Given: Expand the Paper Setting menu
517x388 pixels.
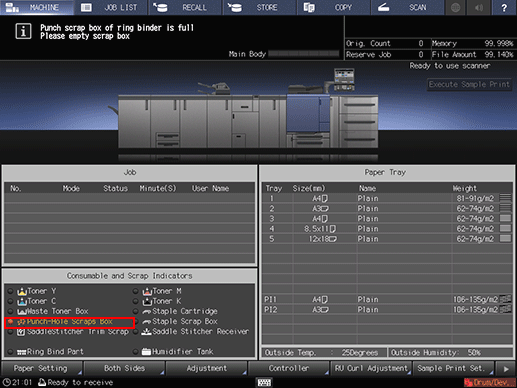Looking at the screenshot, I should [x=41, y=368].
